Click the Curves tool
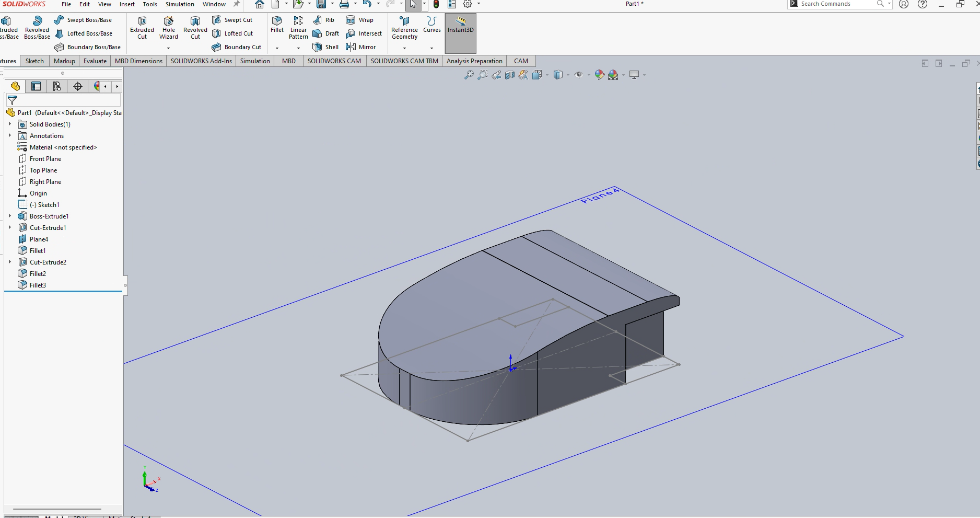The image size is (980, 518). pos(432,24)
